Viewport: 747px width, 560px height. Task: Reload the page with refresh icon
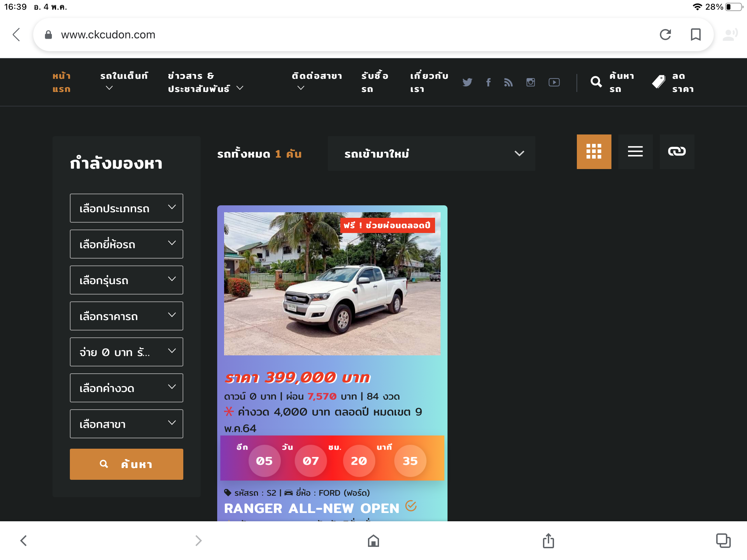(665, 35)
